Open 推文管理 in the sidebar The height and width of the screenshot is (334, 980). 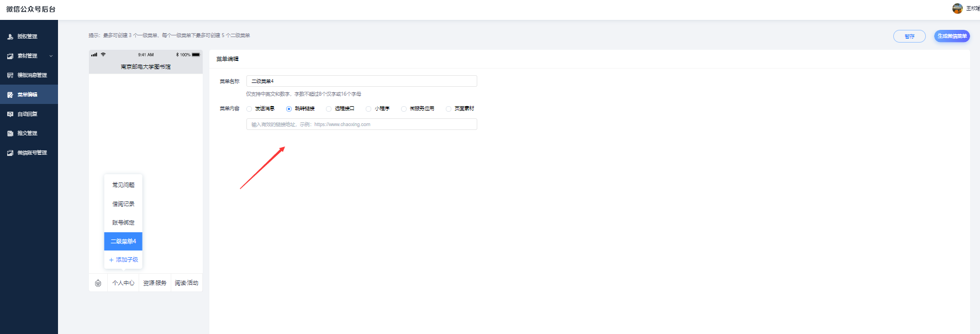(x=29, y=133)
